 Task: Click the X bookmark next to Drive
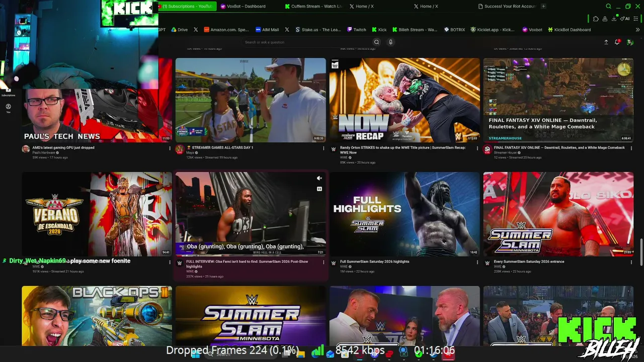pyautogui.click(x=196, y=30)
